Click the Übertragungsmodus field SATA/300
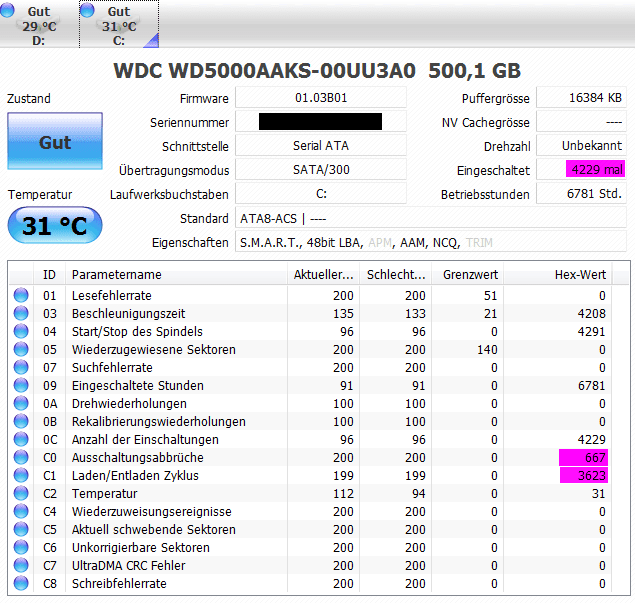Viewport: 635px width, 603px height. (x=321, y=169)
